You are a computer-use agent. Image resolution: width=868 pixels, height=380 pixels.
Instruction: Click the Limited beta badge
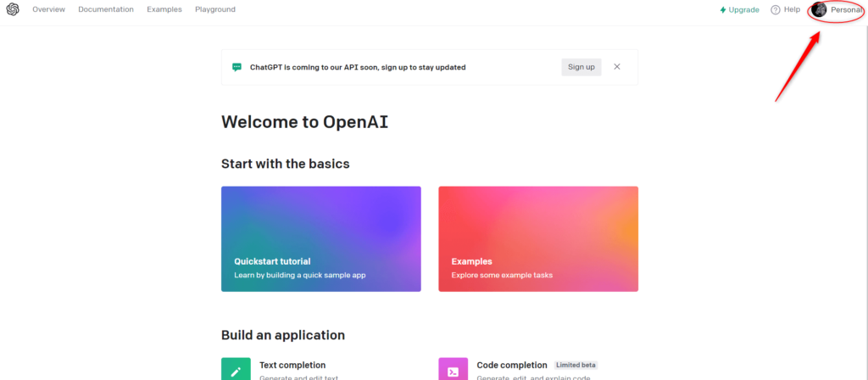[x=576, y=365]
